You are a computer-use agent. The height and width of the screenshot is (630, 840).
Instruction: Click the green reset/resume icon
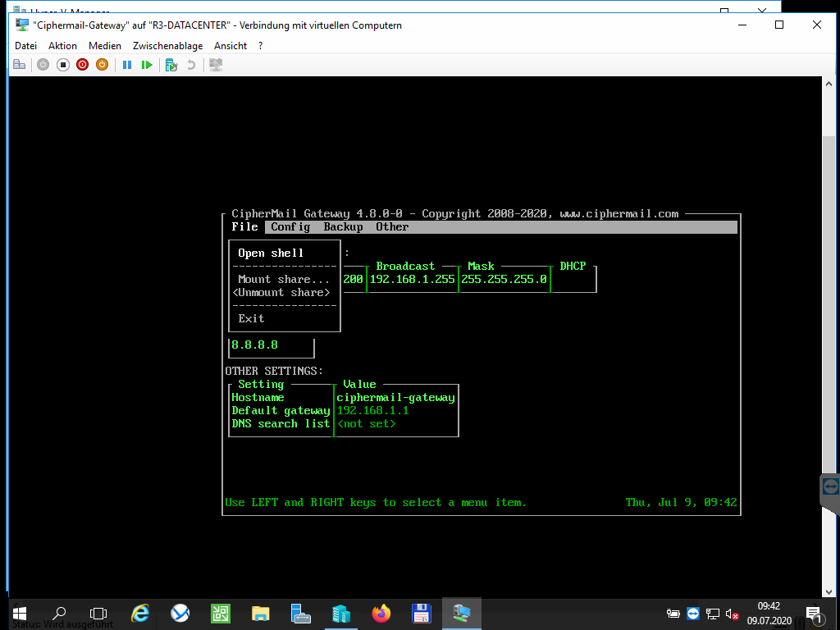147,65
